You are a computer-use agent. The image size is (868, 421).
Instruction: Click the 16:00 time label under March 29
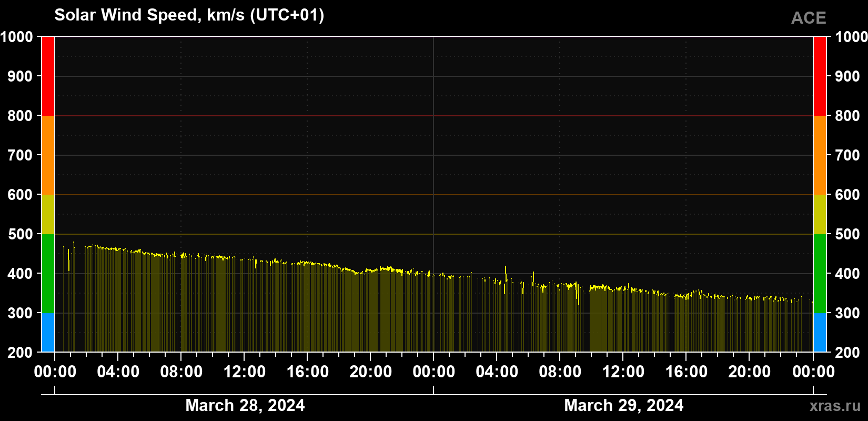point(687,372)
